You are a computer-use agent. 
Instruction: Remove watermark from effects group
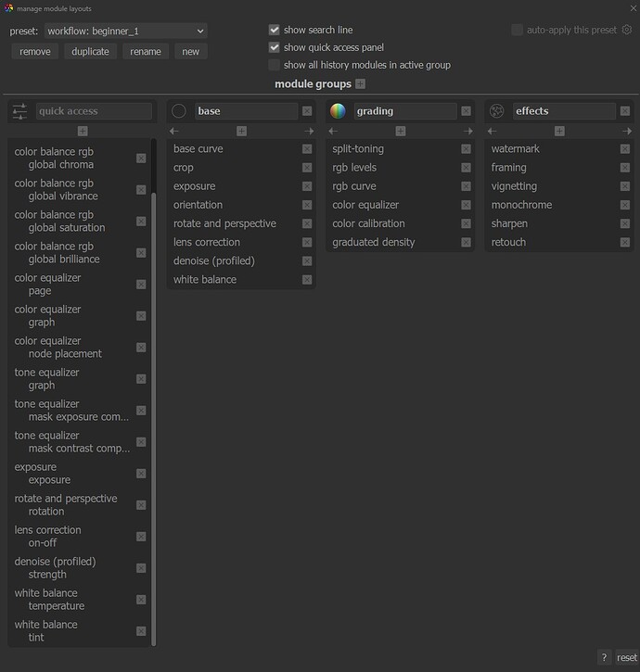(x=625, y=148)
